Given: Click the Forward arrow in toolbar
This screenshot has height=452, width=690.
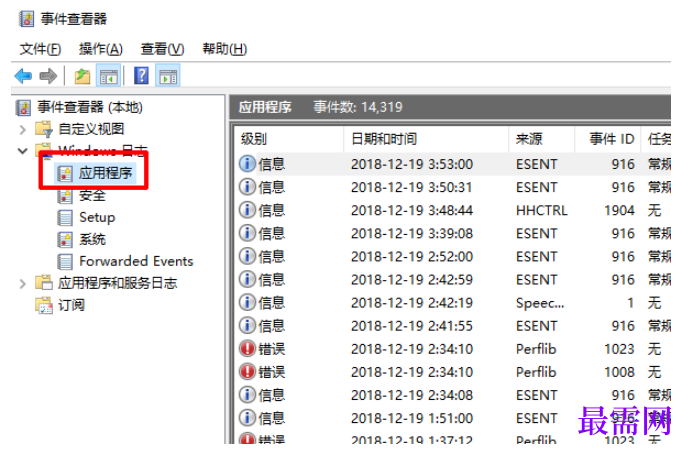Looking at the screenshot, I should point(48,76).
